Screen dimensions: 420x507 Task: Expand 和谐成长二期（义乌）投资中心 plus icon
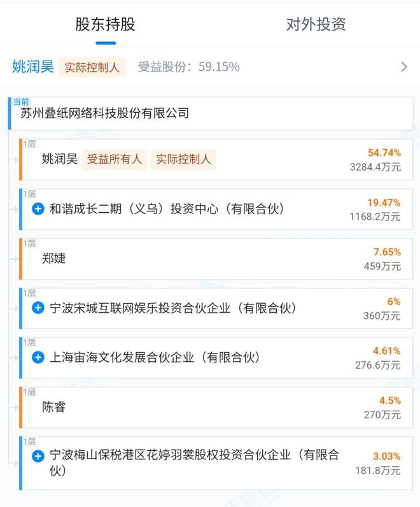click(x=38, y=209)
